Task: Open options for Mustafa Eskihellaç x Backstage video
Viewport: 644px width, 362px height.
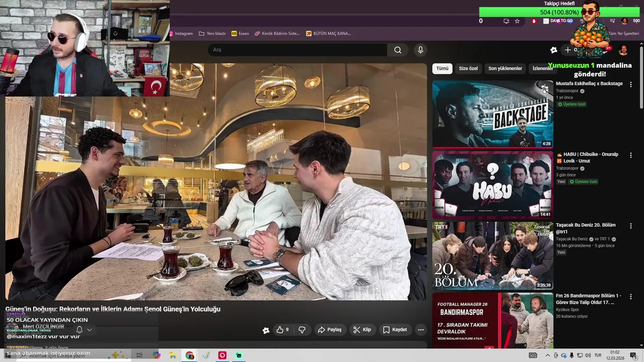Action: 630,84
